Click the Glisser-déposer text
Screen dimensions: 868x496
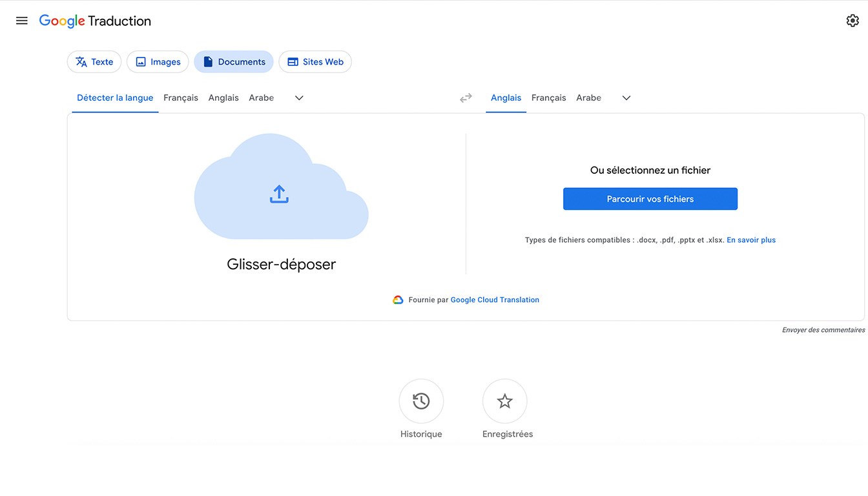(282, 264)
